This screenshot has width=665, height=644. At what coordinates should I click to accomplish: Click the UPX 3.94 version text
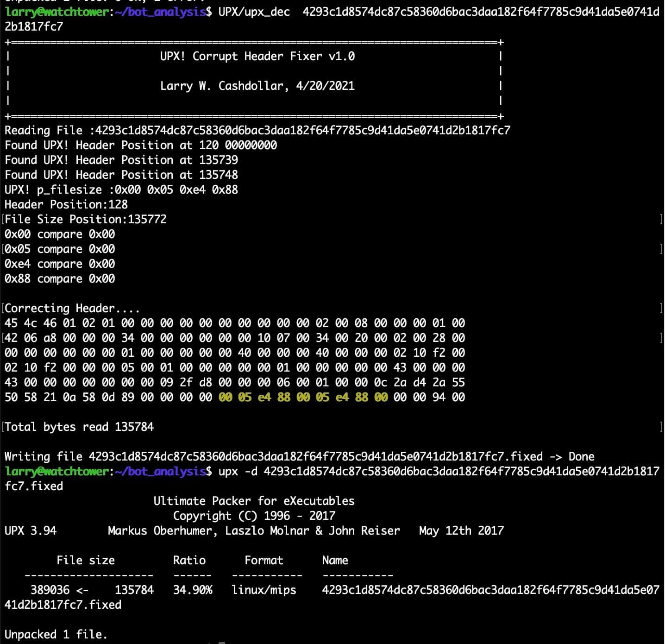coord(31,531)
